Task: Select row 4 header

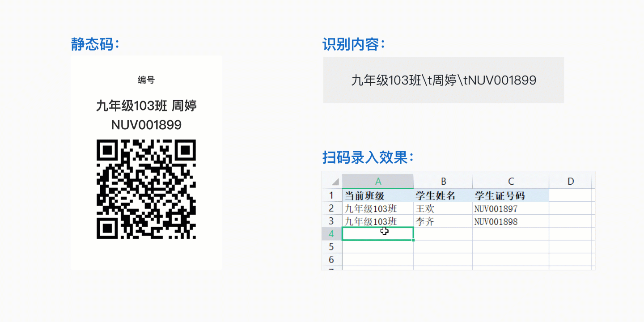Action: coord(331,234)
